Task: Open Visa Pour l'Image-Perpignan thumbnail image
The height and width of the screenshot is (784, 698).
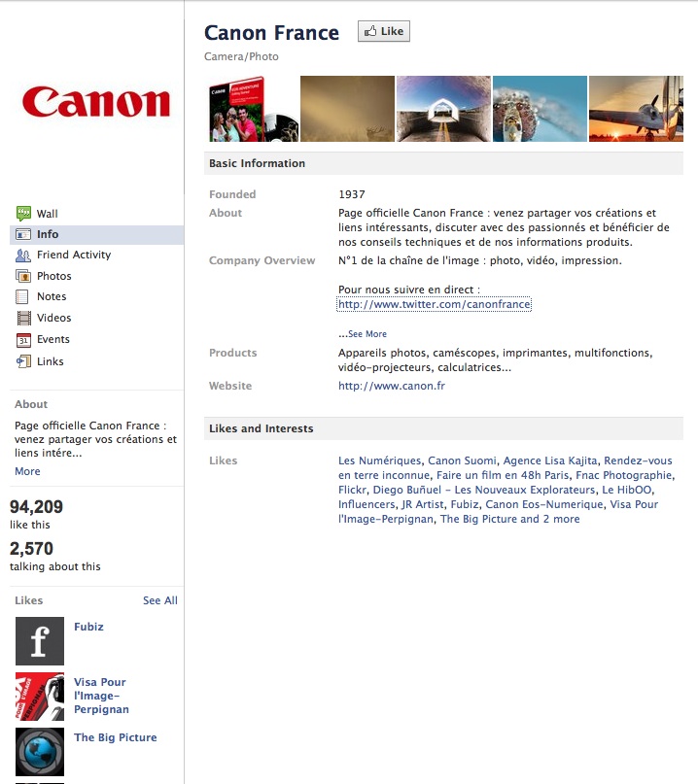Action: pyautogui.click(x=40, y=697)
